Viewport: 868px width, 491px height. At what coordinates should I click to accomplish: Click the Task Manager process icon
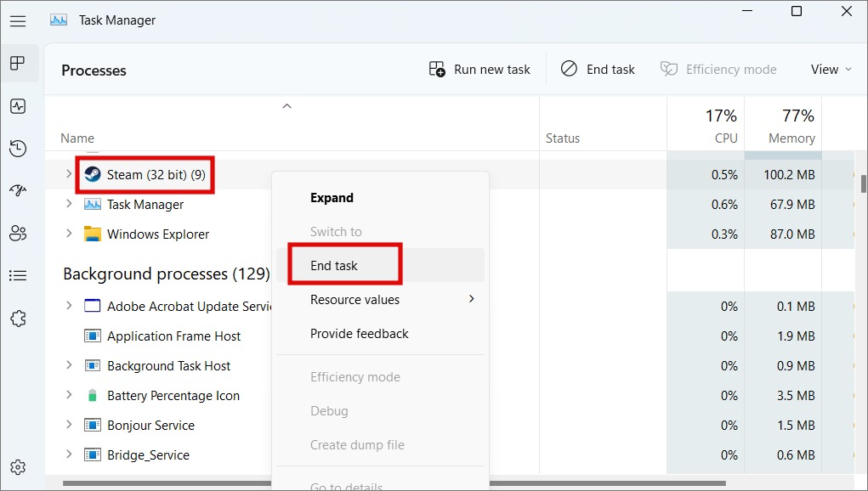[x=93, y=204]
